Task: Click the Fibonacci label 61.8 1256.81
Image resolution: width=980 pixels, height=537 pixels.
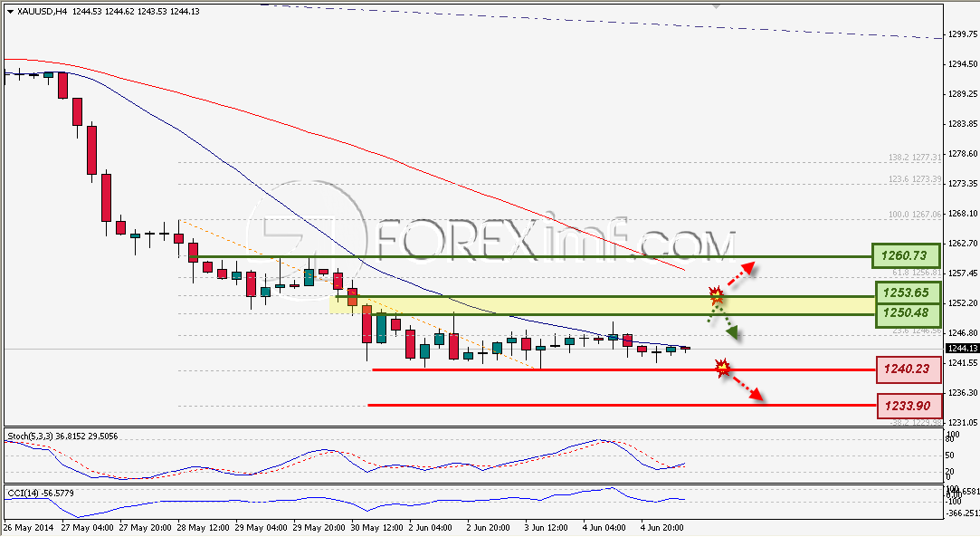Action: pyautogui.click(x=917, y=272)
